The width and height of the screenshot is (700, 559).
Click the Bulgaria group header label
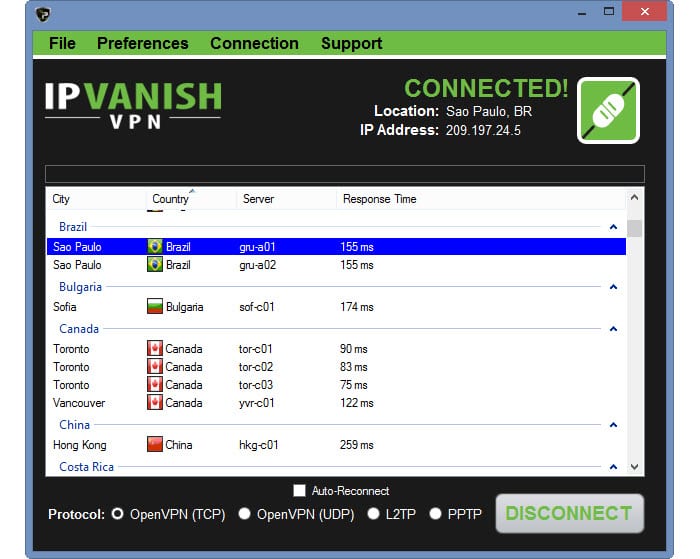80,287
